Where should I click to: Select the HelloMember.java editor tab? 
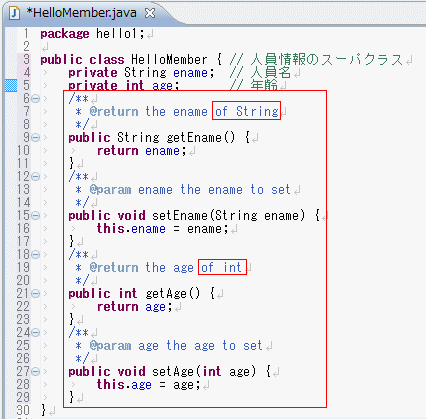pyautogui.click(x=82, y=13)
